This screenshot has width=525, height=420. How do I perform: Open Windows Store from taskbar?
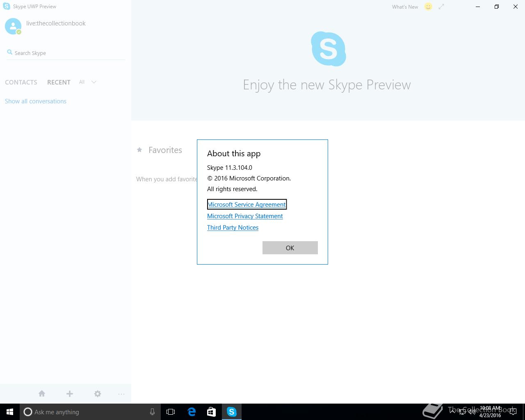pyautogui.click(x=211, y=412)
